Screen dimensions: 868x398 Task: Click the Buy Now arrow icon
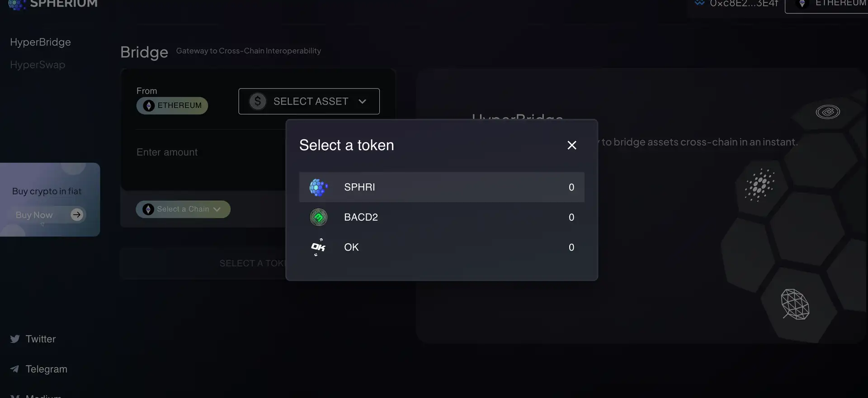click(x=77, y=215)
